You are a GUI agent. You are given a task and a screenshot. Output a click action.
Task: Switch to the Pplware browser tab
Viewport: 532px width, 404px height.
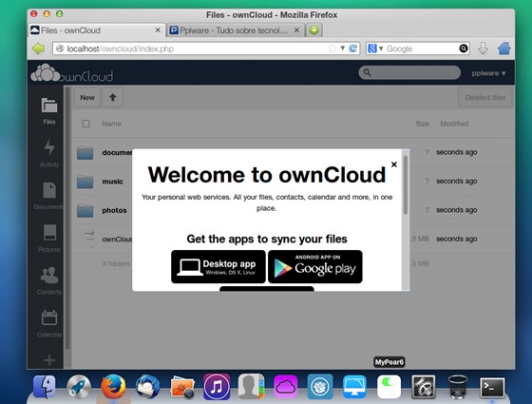coord(235,30)
